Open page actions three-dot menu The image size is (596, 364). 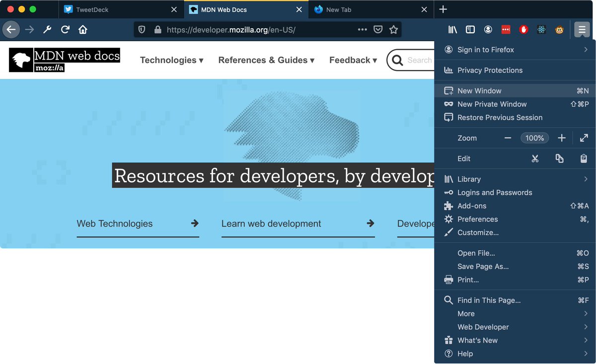point(363,30)
